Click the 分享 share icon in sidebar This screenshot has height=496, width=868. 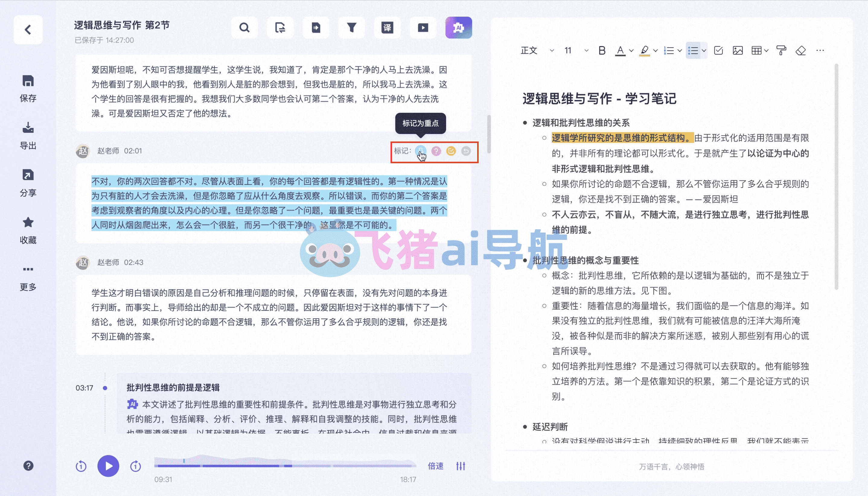point(28,175)
